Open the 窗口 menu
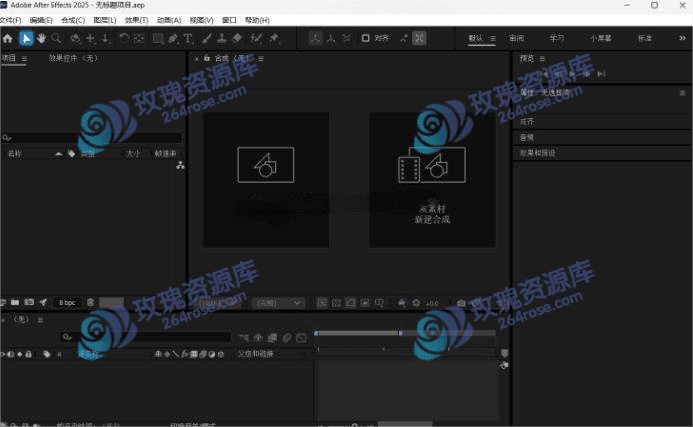 (229, 20)
